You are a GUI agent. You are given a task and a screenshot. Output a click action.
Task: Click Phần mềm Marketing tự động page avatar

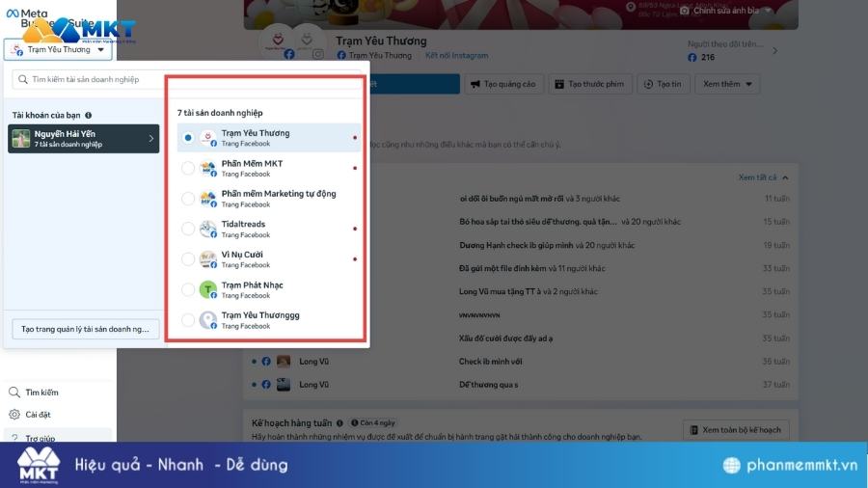(x=208, y=199)
